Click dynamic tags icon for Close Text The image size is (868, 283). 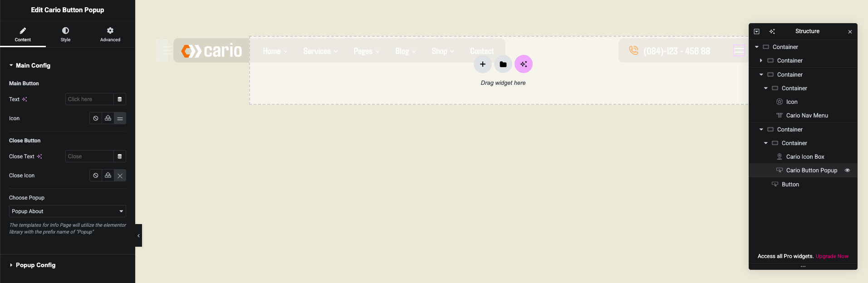[120, 156]
